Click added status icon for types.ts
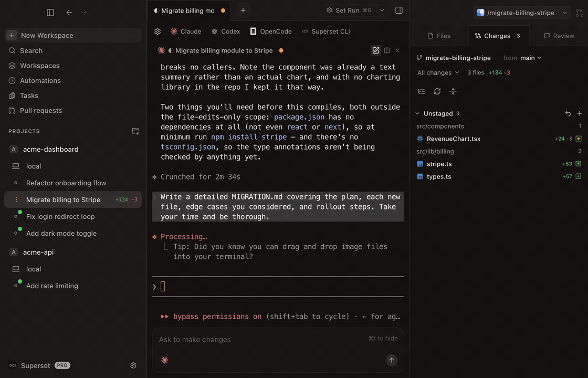The image size is (588, 378). tap(578, 176)
